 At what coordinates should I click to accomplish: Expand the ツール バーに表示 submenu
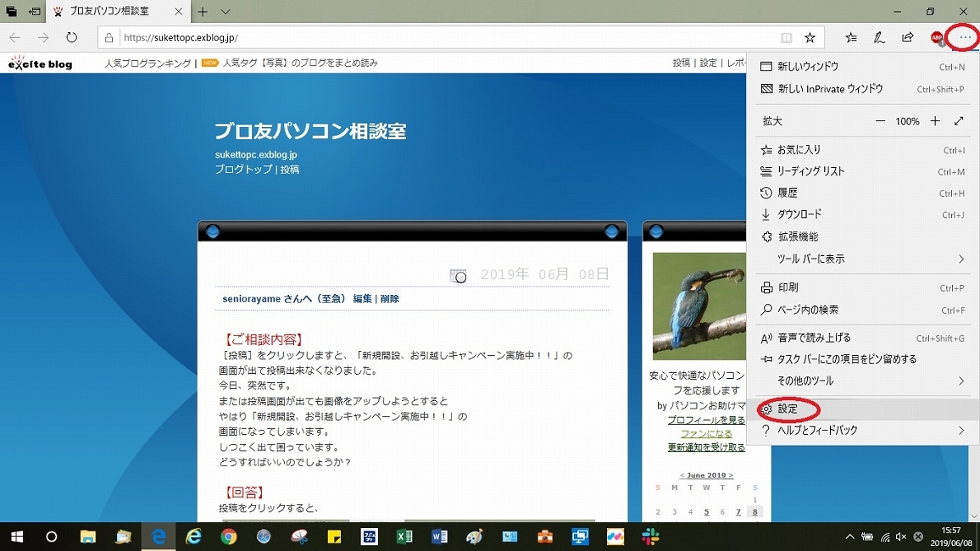point(862,259)
